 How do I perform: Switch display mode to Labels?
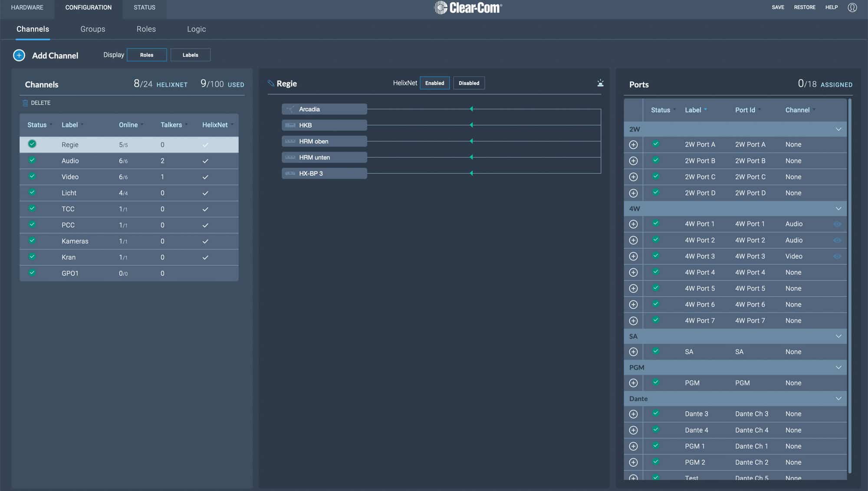pos(190,55)
